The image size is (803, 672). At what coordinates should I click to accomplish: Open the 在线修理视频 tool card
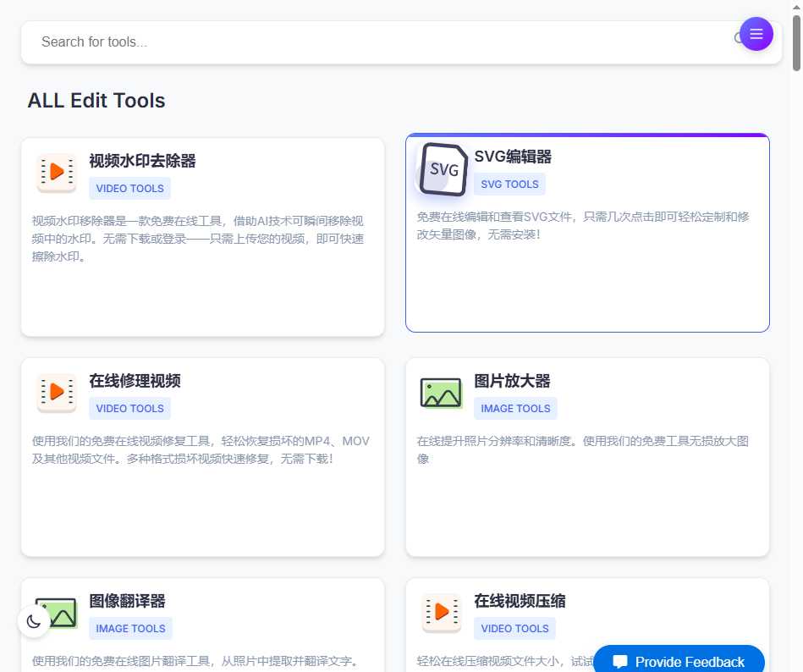click(202, 456)
